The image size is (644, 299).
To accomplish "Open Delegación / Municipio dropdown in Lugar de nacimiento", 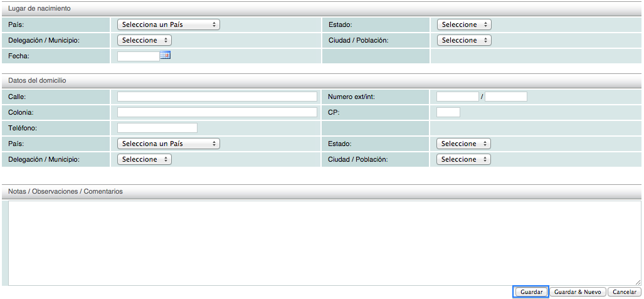I will pyautogui.click(x=144, y=40).
